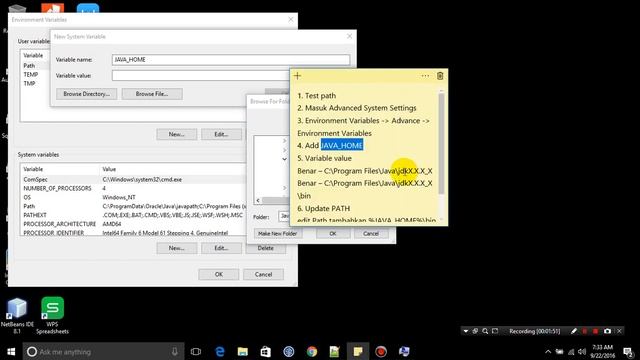Open File Explorer from taskbar
Image resolution: width=640 pixels, height=360 pixels.
point(243,351)
